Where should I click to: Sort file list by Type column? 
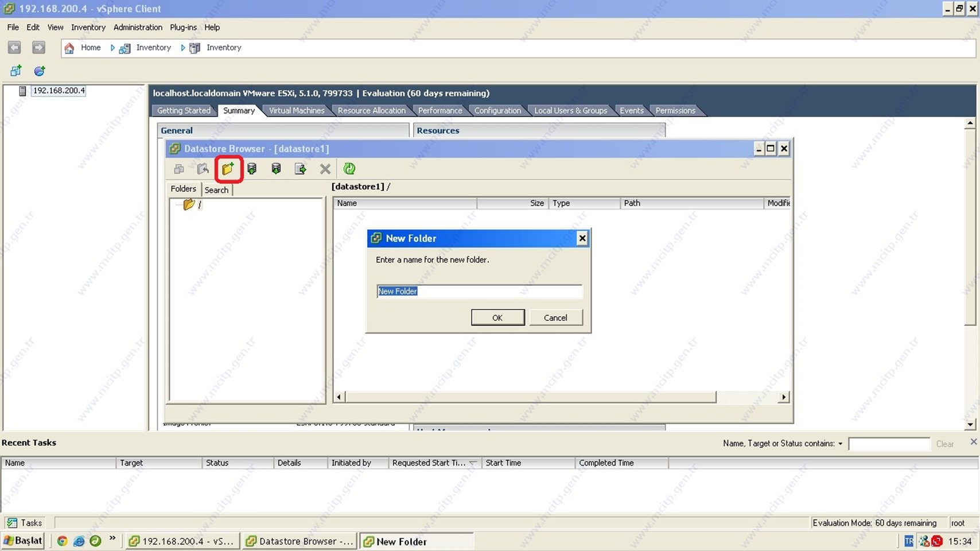click(585, 203)
